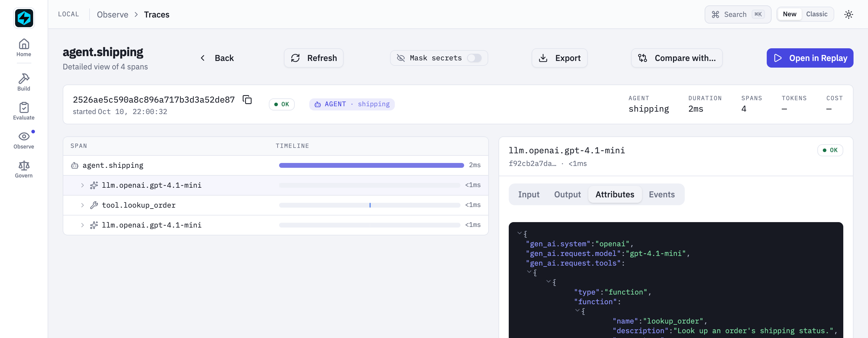868x338 pixels.
Task: Toggle the Mask secrets switch
Action: 474,58
